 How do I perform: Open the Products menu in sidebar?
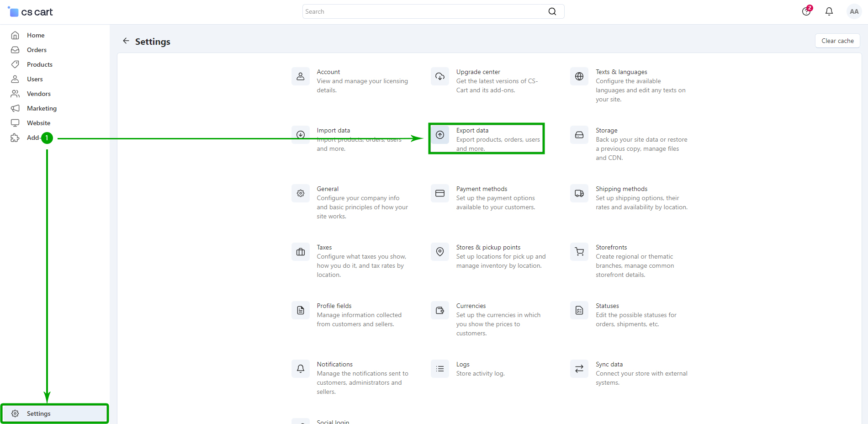pyautogui.click(x=40, y=64)
